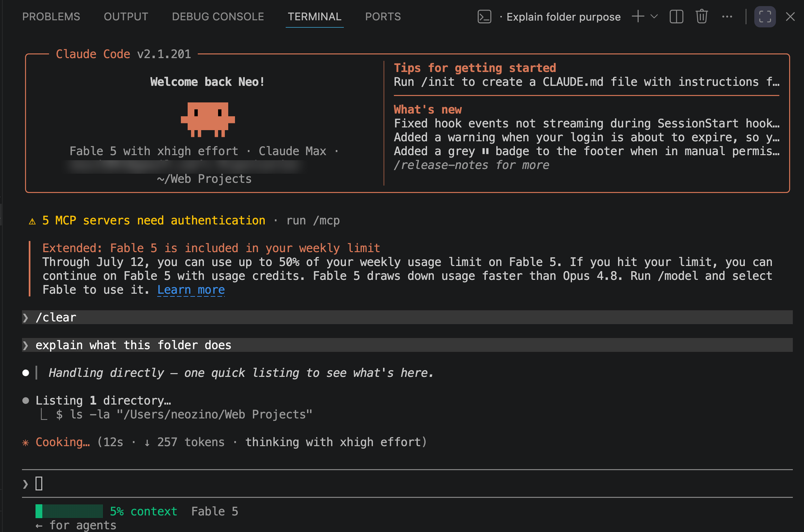Click the white bullet before 'Handling directly'
The image size is (804, 532).
[26, 373]
